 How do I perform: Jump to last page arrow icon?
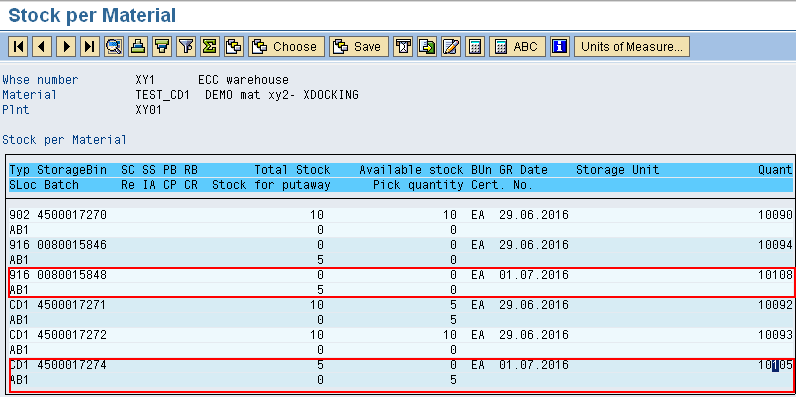[x=90, y=47]
